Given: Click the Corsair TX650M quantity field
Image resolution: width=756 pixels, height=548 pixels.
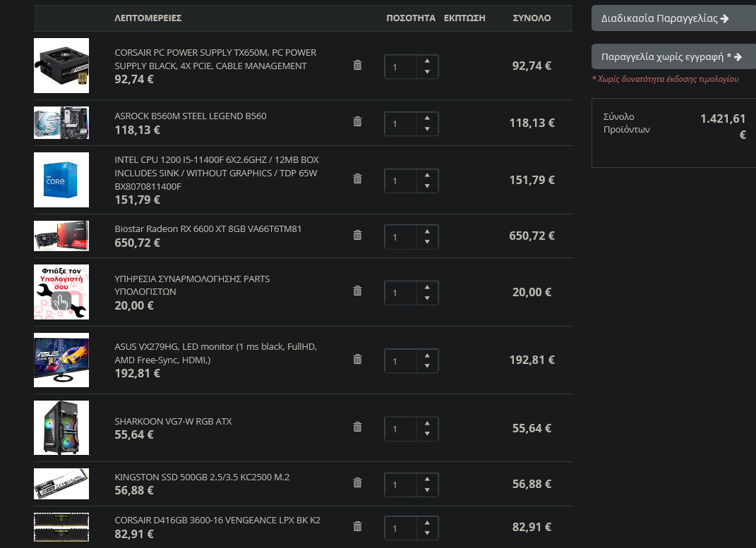Looking at the screenshot, I should click(x=401, y=66).
